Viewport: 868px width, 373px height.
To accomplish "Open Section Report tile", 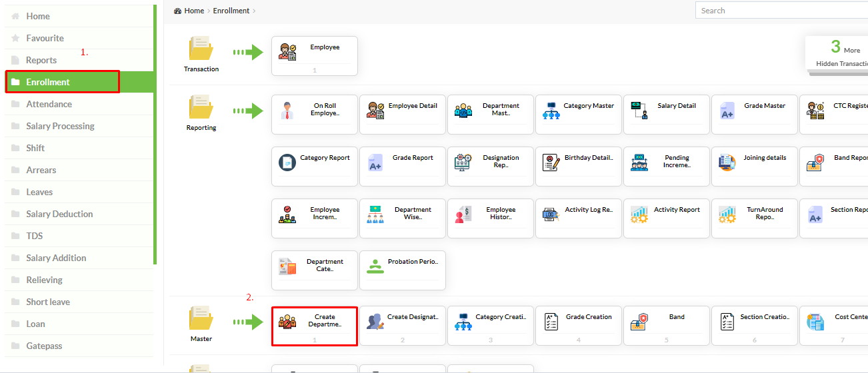I will pyautogui.click(x=834, y=218).
